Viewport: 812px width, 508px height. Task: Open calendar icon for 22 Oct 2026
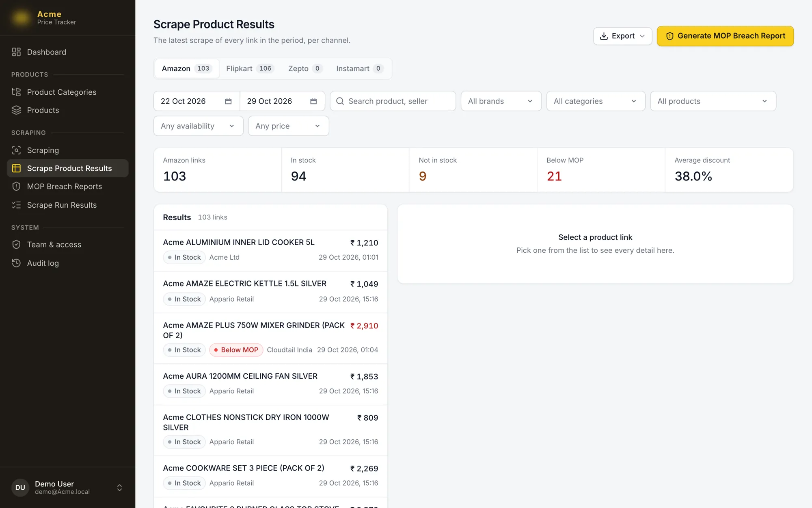pos(228,101)
